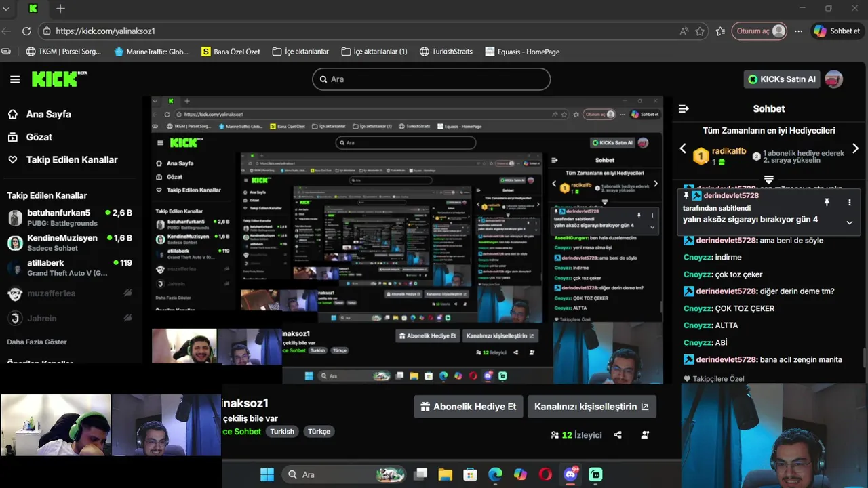Open TurkishStraits bookmark

(446, 52)
